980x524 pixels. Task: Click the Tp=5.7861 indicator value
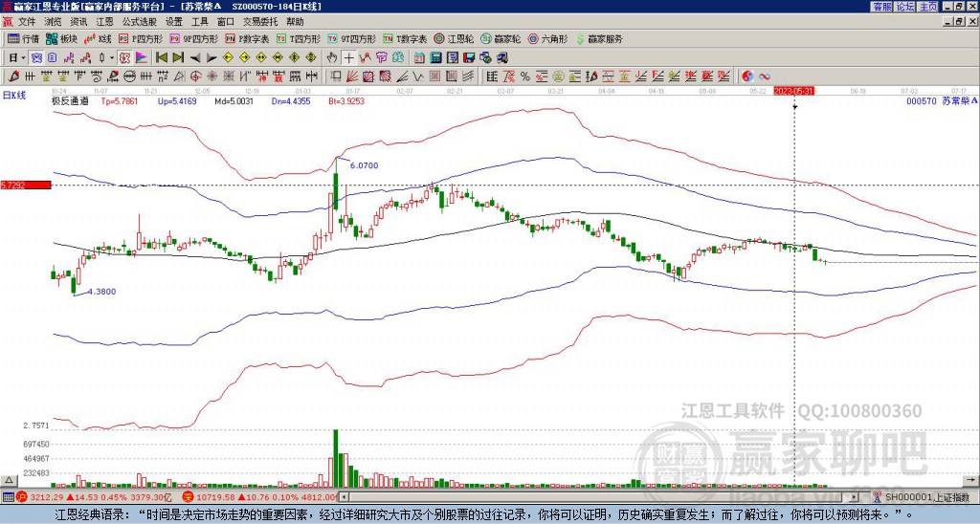click(x=122, y=100)
